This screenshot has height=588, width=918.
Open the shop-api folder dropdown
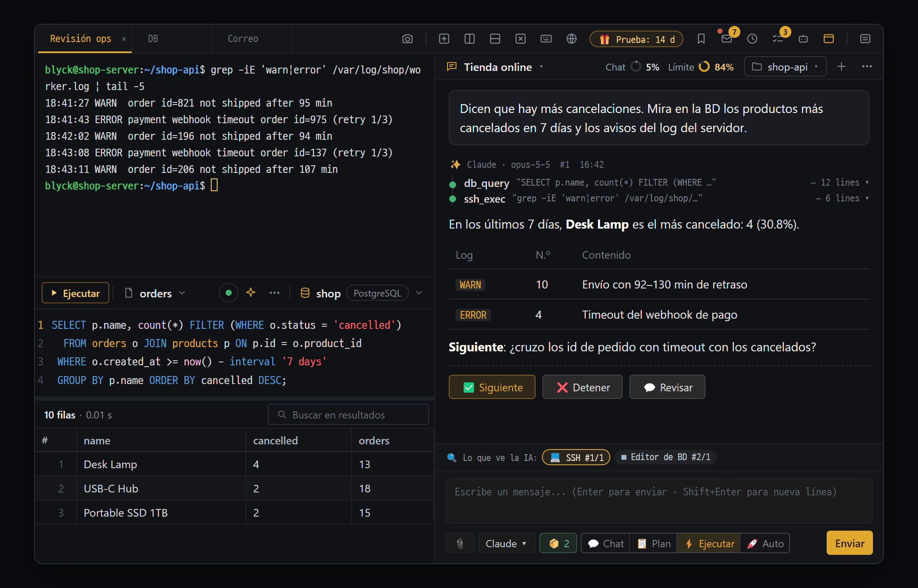click(785, 67)
